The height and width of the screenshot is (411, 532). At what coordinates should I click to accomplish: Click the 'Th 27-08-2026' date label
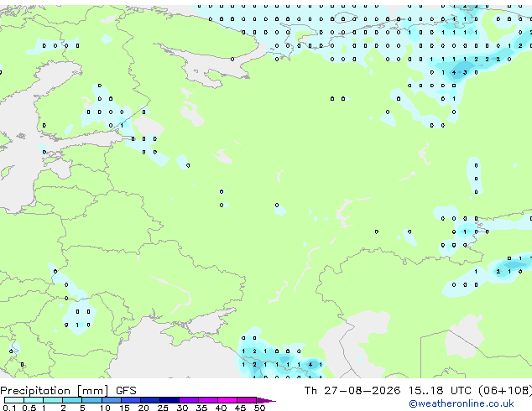pos(352,391)
